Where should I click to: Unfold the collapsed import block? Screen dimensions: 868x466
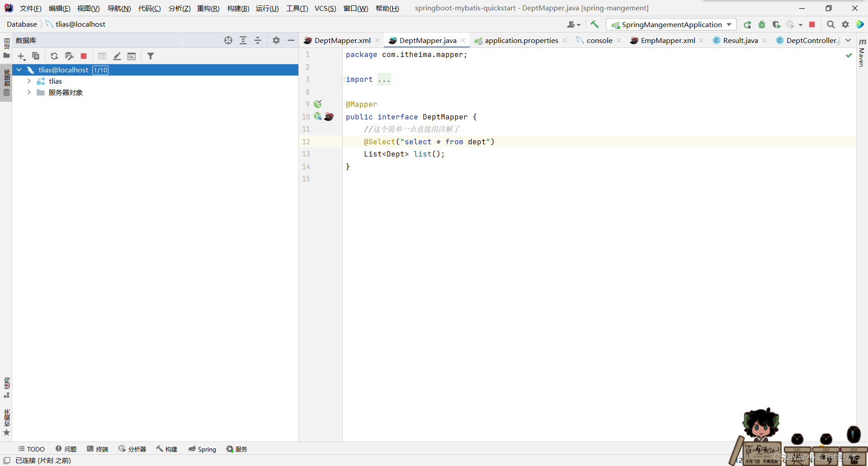click(x=342, y=80)
